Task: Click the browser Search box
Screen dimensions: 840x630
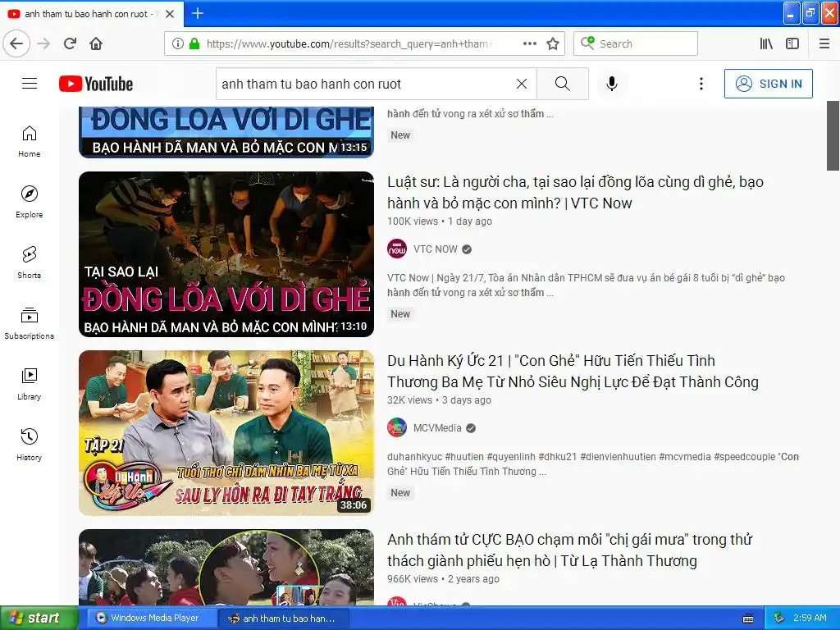Action: 636,43
